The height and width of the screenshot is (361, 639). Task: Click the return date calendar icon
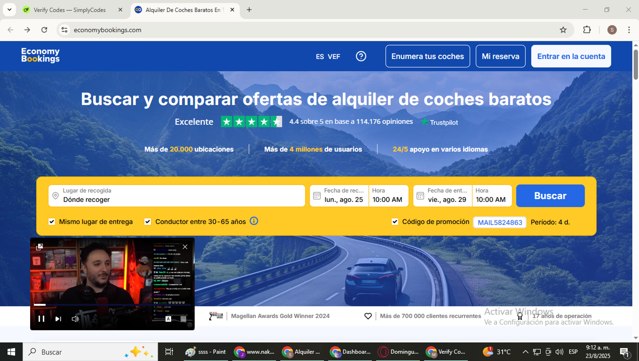tap(420, 196)
